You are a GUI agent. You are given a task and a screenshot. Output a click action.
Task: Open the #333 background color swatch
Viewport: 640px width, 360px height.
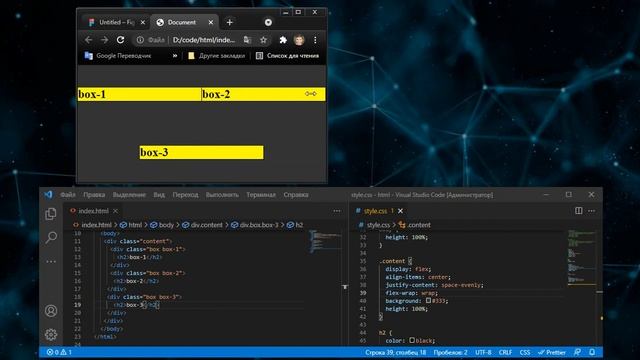(x=428, y=300)
